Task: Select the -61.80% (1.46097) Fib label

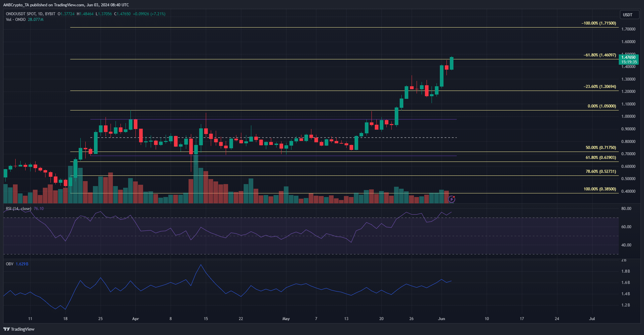Action: (x=600, y=55)
